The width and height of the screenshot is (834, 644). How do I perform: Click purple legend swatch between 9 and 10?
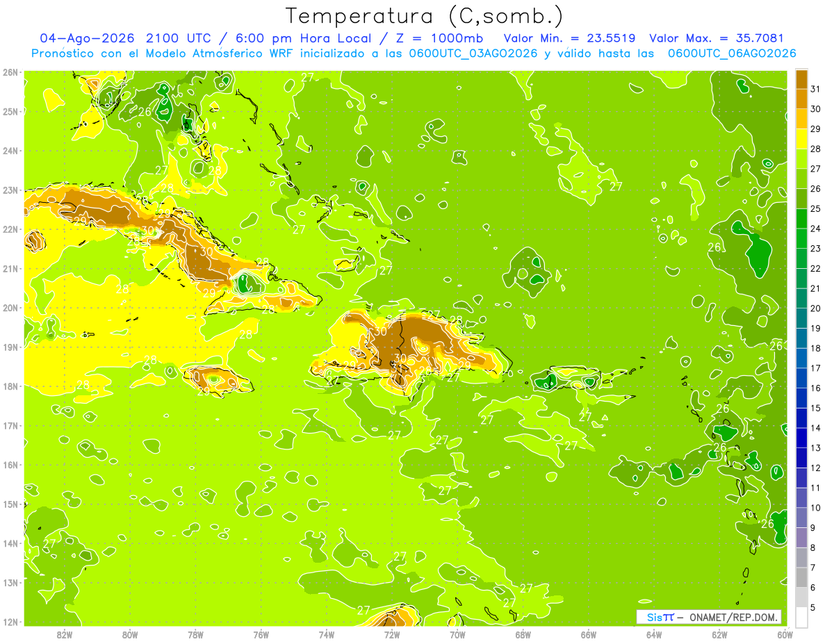click(801, 518)
